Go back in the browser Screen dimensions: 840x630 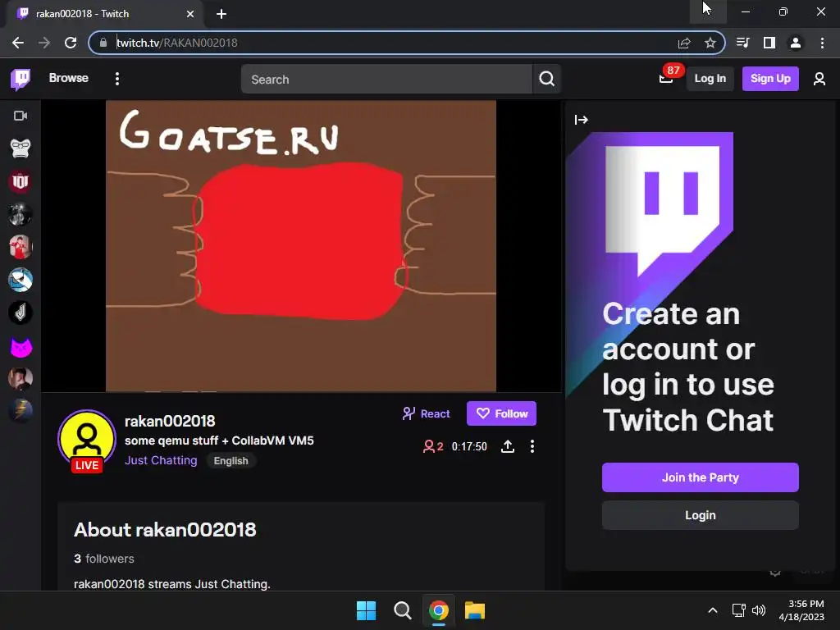point(18,43)
